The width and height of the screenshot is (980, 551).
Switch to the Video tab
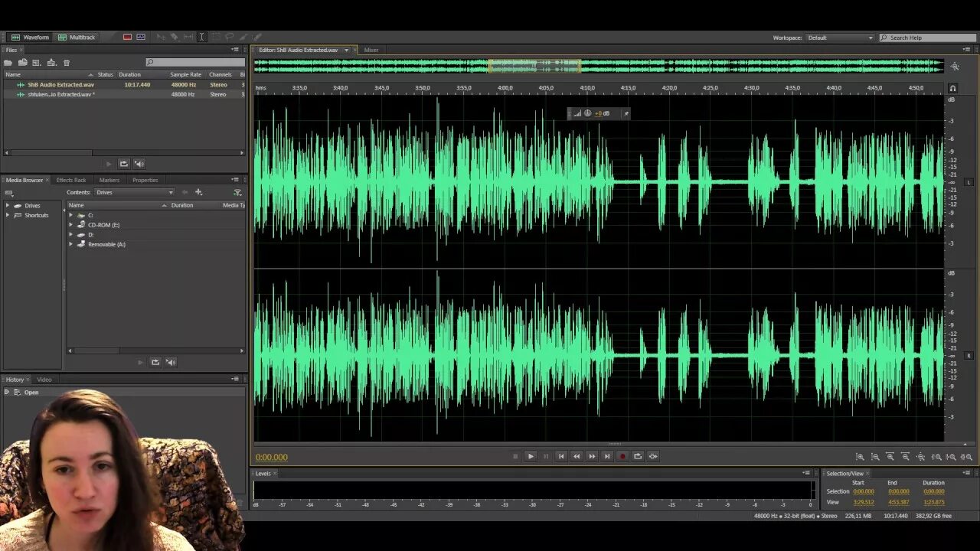click(x=44, y=380)
